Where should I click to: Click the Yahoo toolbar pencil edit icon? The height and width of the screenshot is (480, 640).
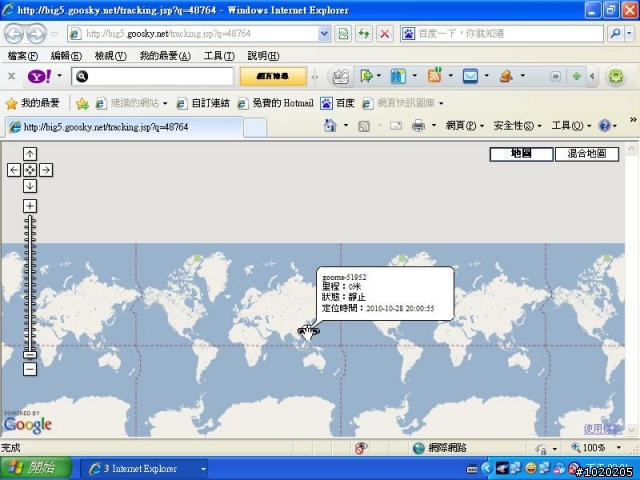340,76
